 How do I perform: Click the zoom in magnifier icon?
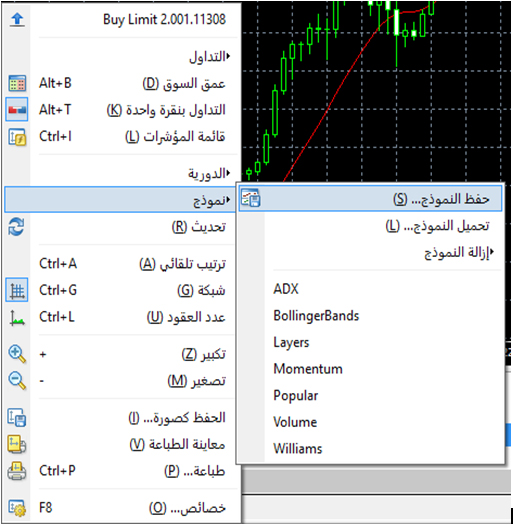point(17,354)
